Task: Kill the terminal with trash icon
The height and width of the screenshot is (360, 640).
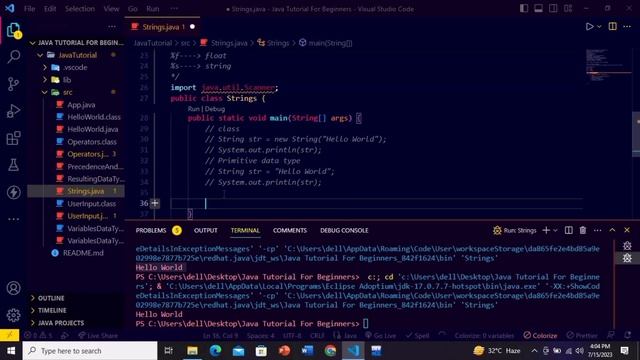Action: click(583, 231)
